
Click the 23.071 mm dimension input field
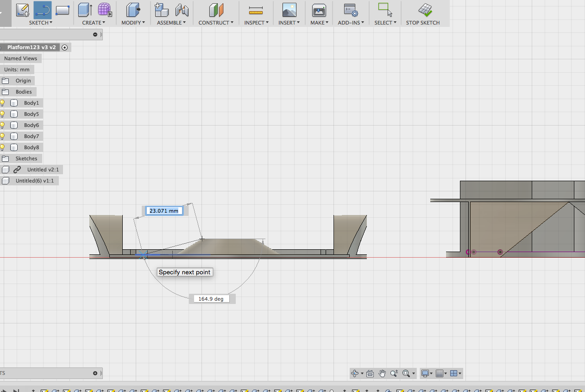click(x=164, y=211)
